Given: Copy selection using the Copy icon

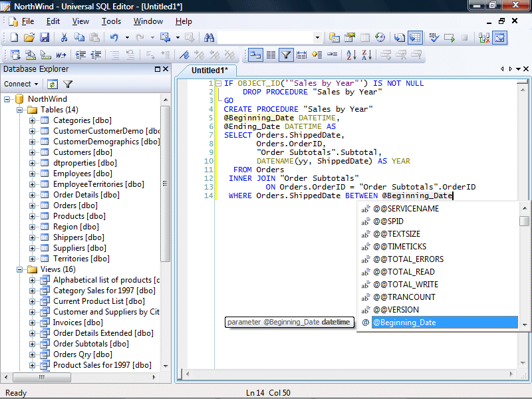Looking at the screenshot, I should (79, 38).
